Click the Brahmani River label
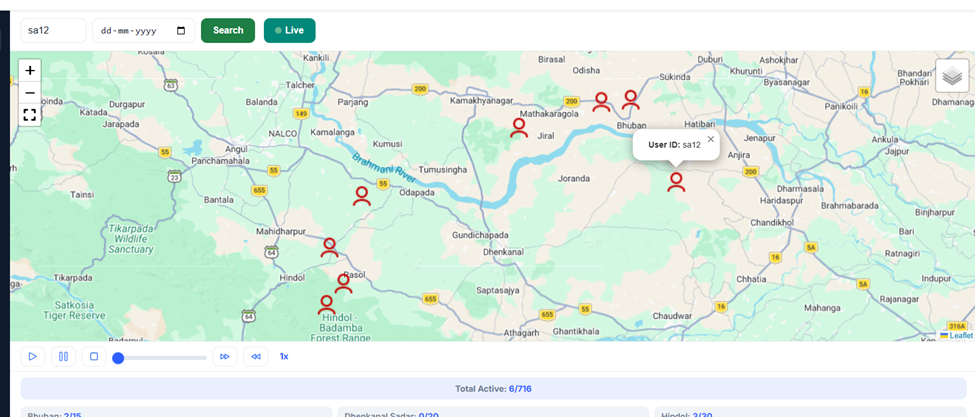 (383, 168)
